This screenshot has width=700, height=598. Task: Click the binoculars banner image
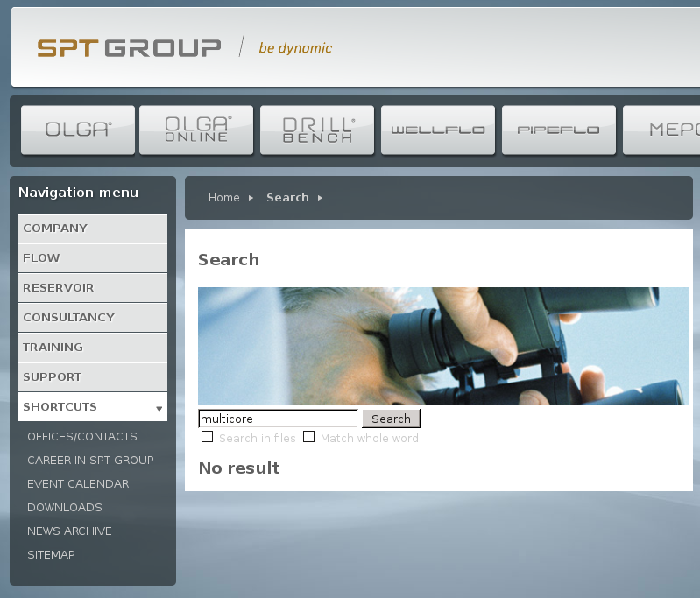pos(442,345)
